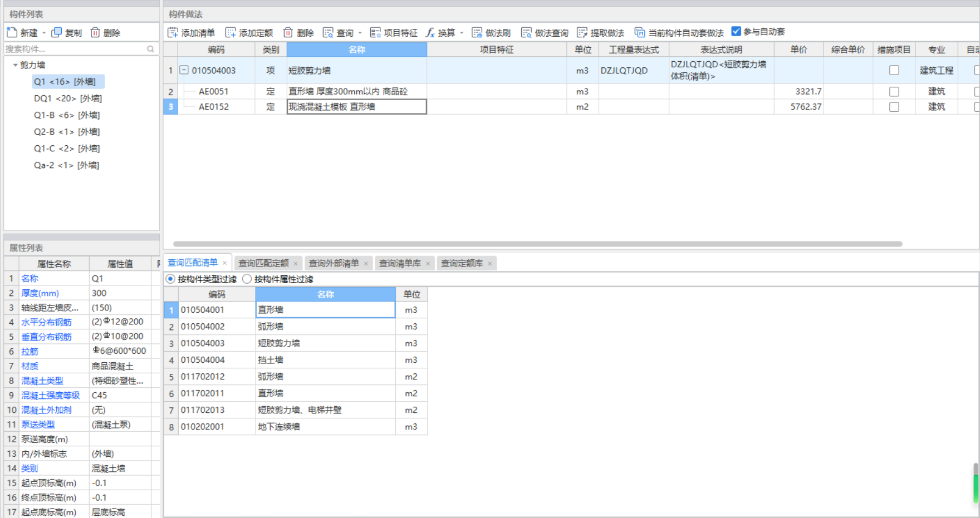Click the search magnifier in 搜索构件 box
Viewport: 980px width, 518px height.
pos(150,49)
